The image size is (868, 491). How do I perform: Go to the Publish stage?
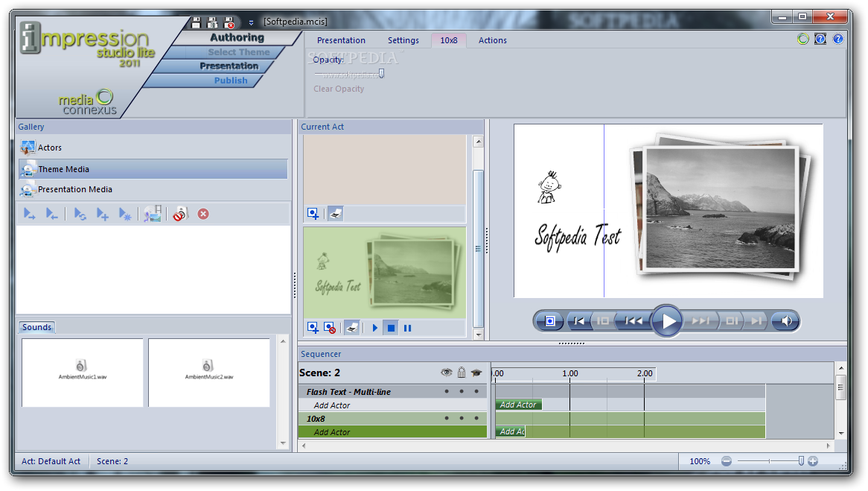click(x=231, y=80)
